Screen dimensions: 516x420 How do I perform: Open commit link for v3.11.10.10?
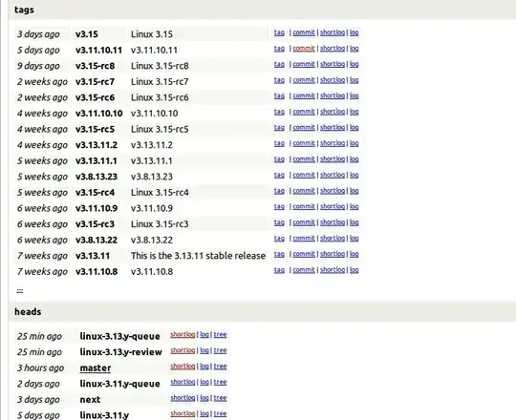(304, 112)
